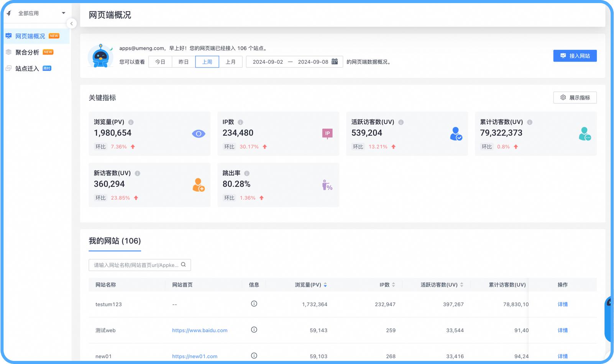This screenshot has width=614, height=364.
Task: Click the robot mascot avatar
Action: (x=100, y=56)
